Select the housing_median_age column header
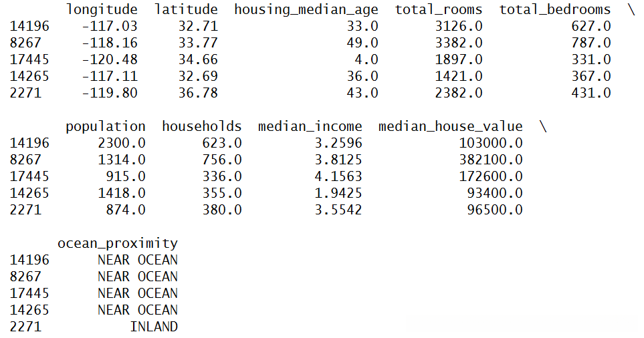 pos(306,9)
